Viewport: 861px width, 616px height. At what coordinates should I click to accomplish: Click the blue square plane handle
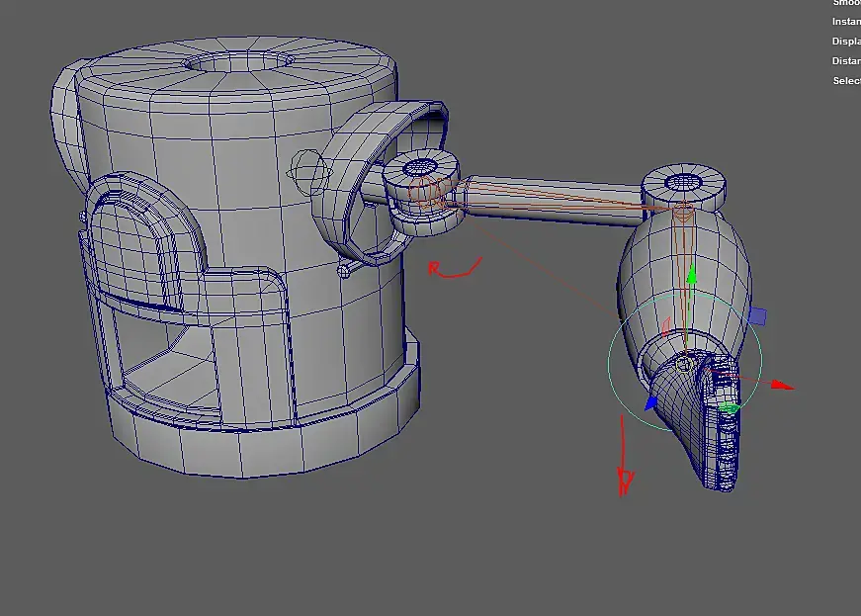click(758, 316)
